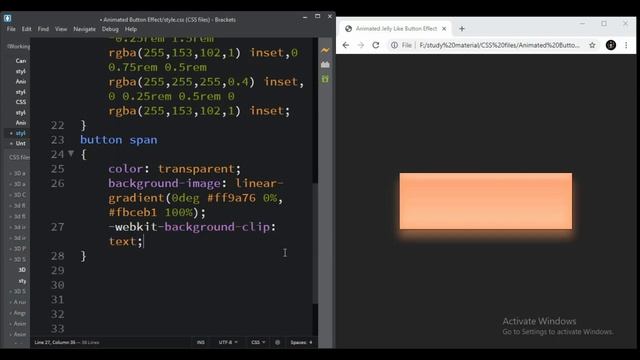Click line number 25 in the gutter
The image size is (640, 360).
58,169
